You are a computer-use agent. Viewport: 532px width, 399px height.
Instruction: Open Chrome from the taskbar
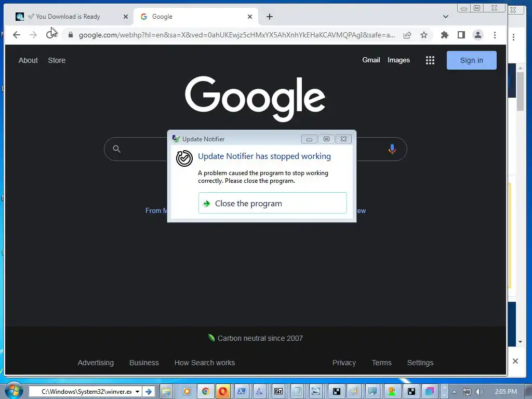pyautogui.click(x=205, y=391)
